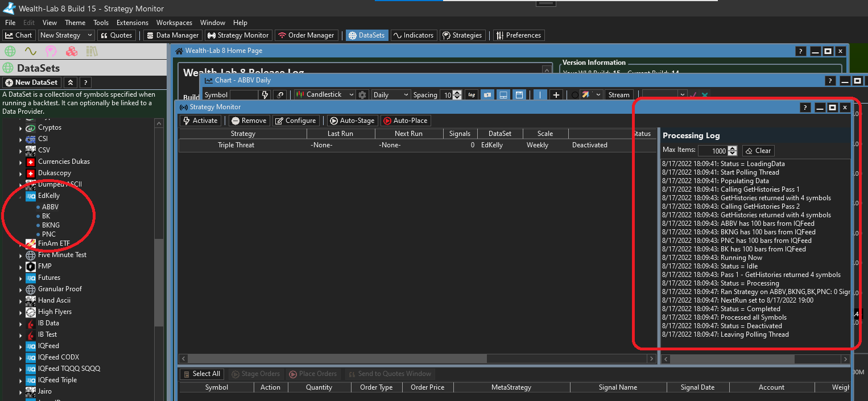Open Order Manager from main toolbar
This screenshot has width=868, height=401.
point(307,35)
